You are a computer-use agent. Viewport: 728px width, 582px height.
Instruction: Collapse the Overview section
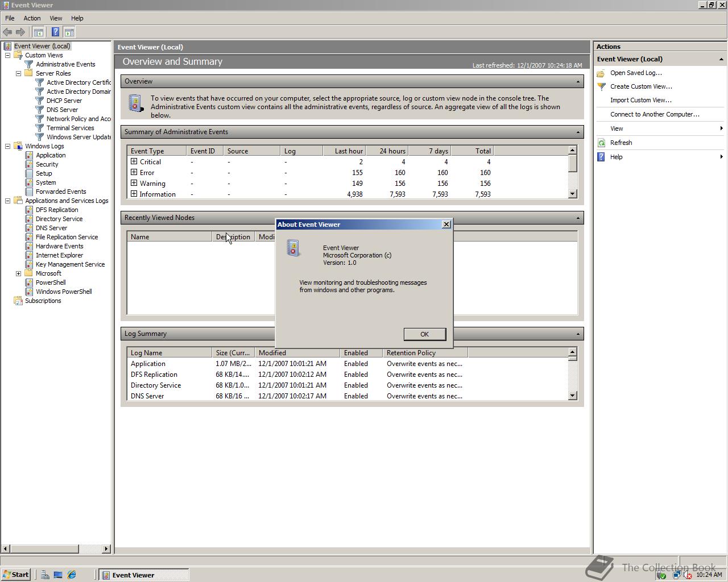[578, 81]
